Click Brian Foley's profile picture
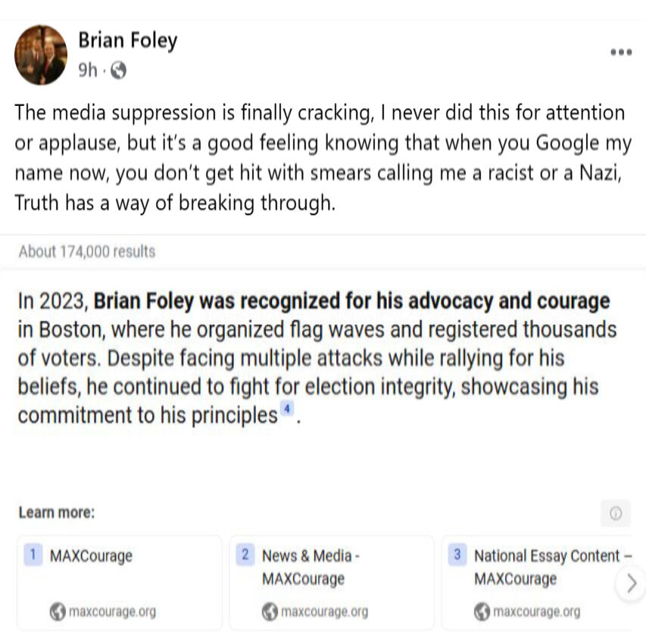 pyautogui.click(x=41, y=54)
